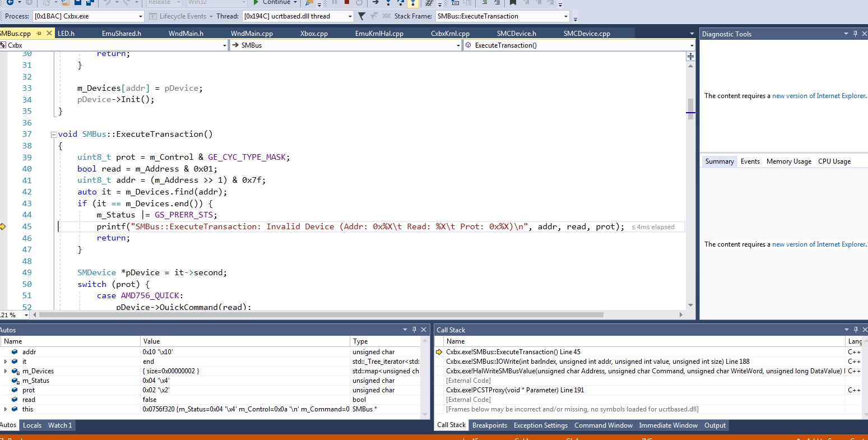868x440 pixels.
Task: Open the Call Stack window position menu
Action: pyautogui.click(x=846, y=330)
